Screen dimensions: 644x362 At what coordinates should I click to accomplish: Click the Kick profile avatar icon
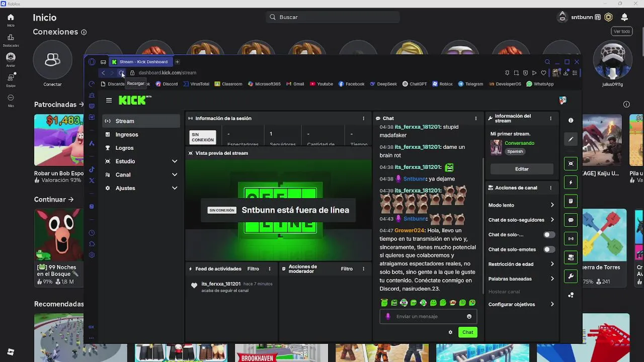point(562,100)
